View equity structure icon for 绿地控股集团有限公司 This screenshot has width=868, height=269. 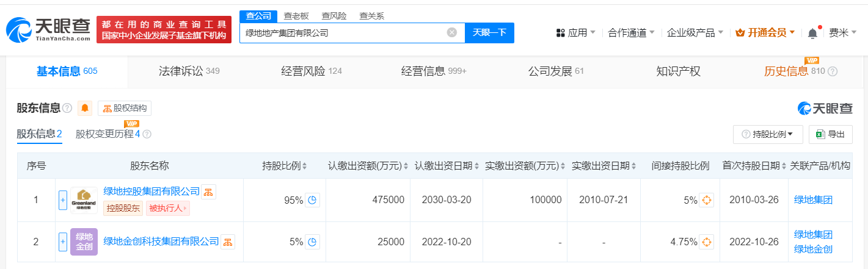pos(208,192)
